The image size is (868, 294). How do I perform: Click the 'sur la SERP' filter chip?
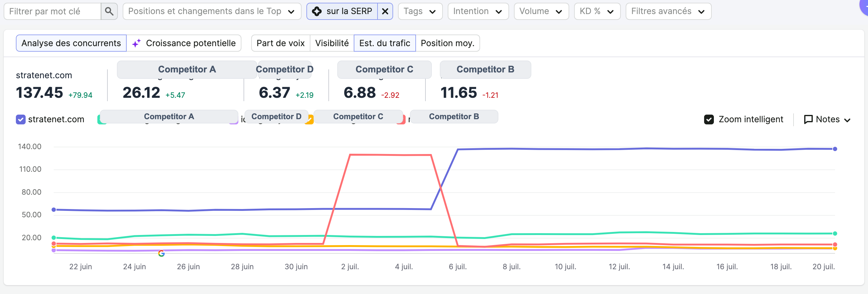(342, 11)
